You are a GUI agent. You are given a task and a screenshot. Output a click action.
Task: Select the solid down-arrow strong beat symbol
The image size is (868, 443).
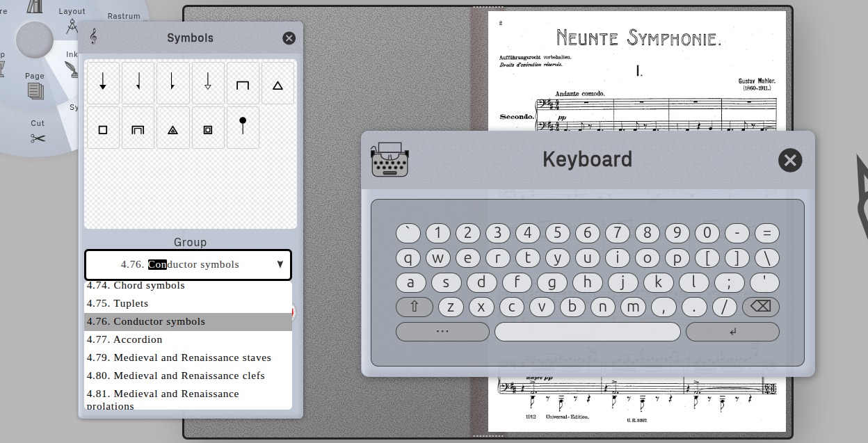click(x=103, y=83)
